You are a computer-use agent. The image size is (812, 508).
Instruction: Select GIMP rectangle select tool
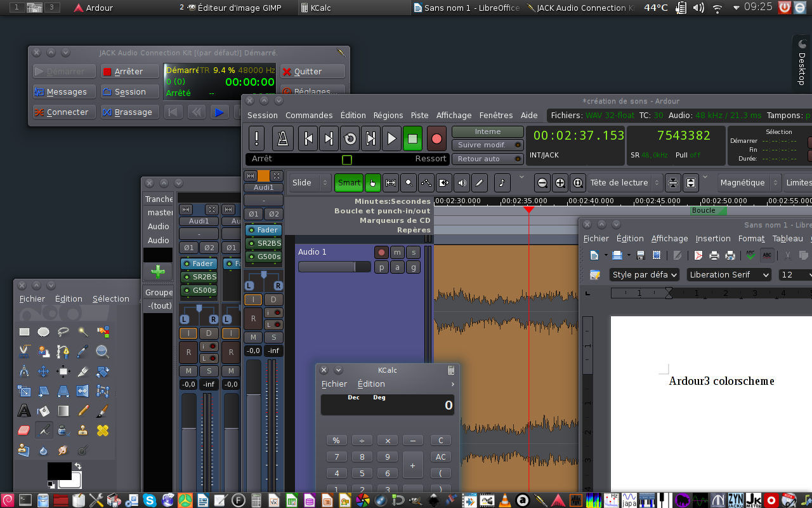point(24,331)
